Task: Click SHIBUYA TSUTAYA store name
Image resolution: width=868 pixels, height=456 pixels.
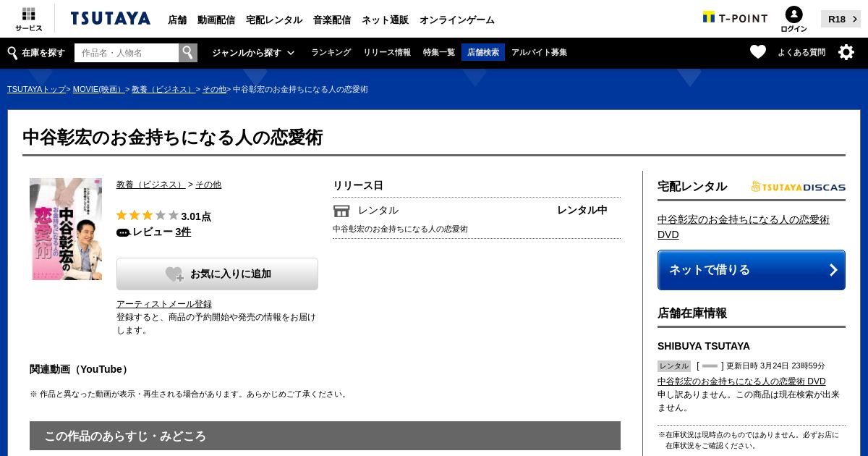Action: pos(704,346)
